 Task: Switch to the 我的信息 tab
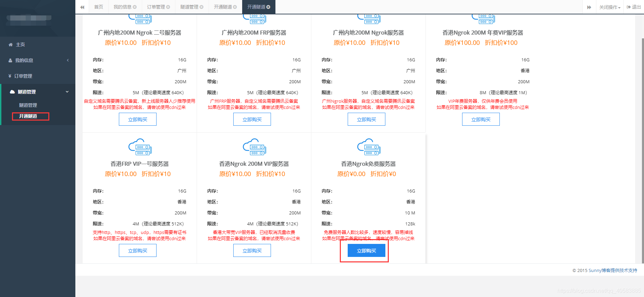click(122, 7)
